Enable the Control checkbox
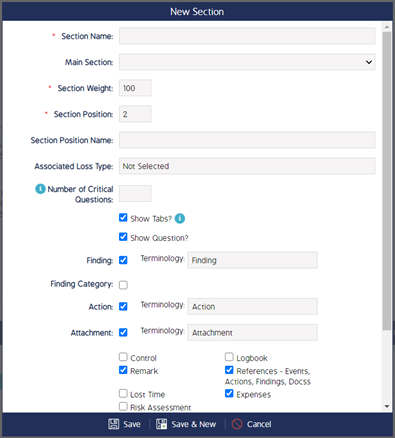 pyautogui.click(x=123, y=357)
